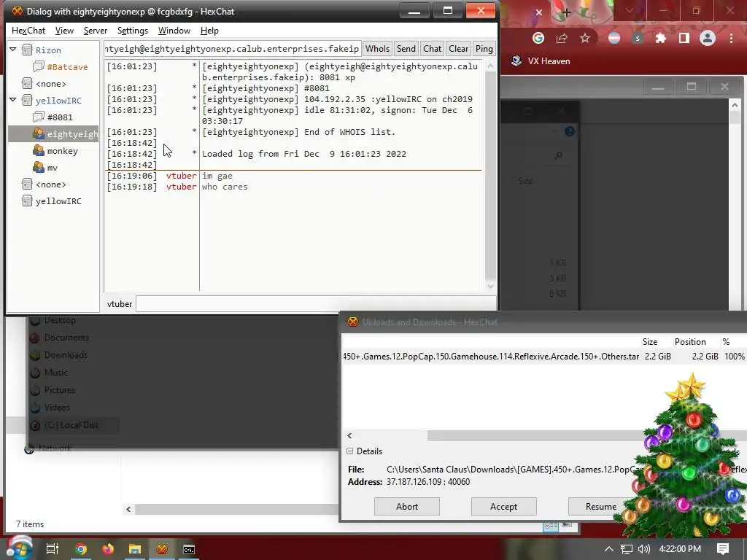Click the Position column header
Image resolution: width=747 pixels, height=560 pixels.
pyautogui.click(x=690, y=342)
